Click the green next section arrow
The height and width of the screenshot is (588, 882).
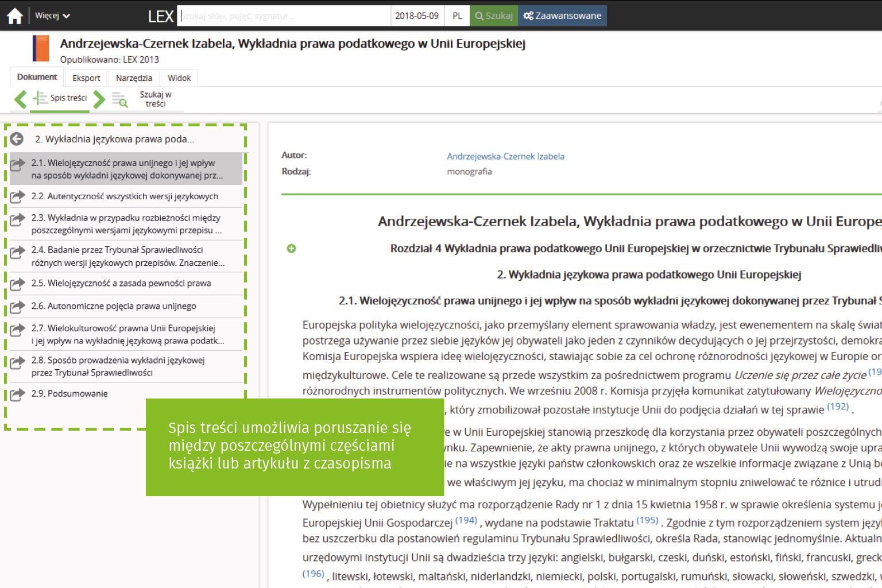tap(99, 99)
